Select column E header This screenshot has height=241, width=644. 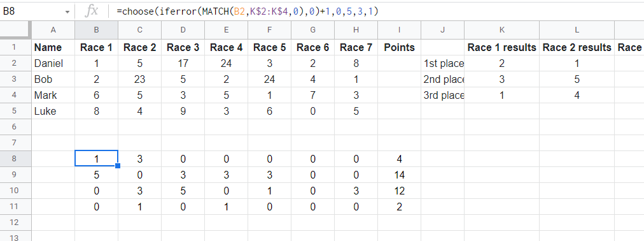coord(227,29)
